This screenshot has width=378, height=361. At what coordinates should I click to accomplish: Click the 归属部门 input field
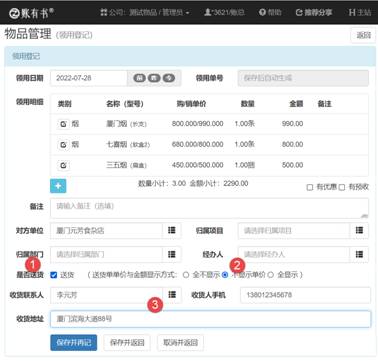[106, 254]
